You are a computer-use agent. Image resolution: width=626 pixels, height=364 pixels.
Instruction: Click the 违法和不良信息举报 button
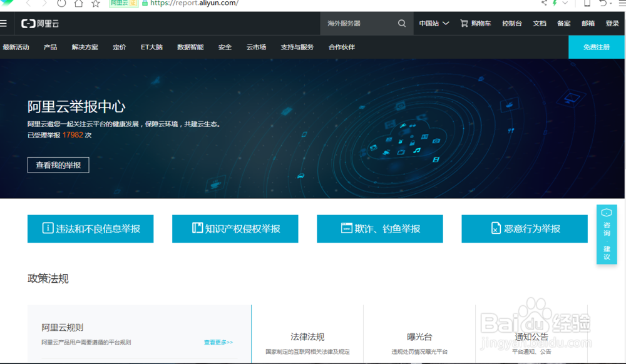(91, 229)
